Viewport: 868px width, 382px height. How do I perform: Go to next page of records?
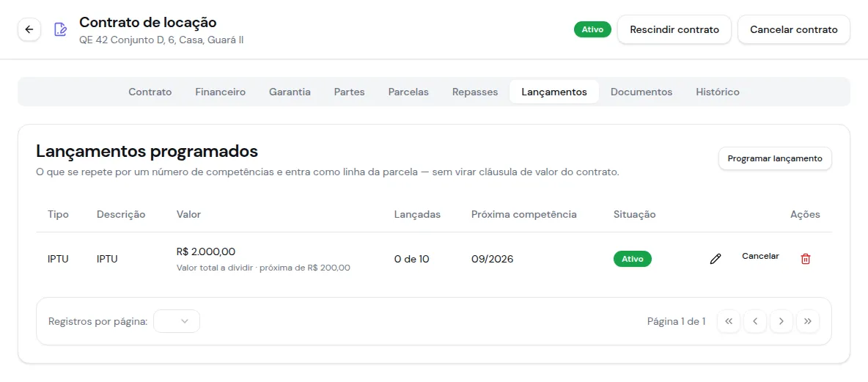point(781,321)
